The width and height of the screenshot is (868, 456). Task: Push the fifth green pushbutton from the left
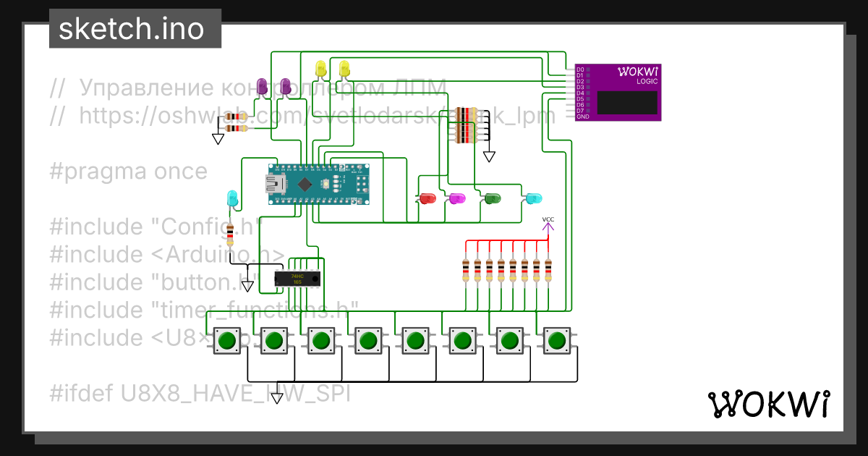(415, 339)
